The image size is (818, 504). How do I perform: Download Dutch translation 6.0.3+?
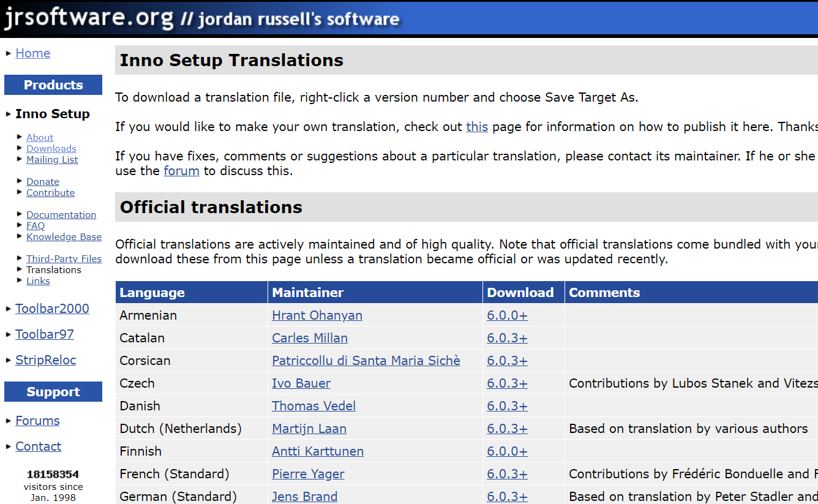[x=507, y=429]
